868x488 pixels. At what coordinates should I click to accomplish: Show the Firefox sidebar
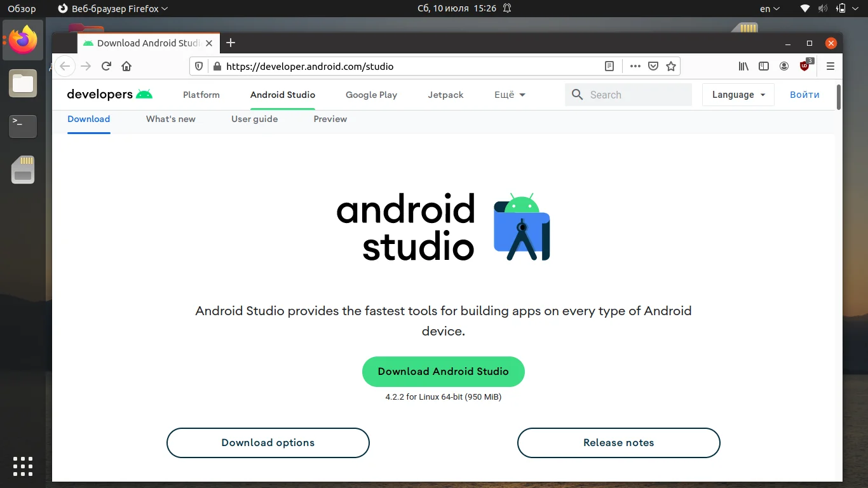pos(764,66)
